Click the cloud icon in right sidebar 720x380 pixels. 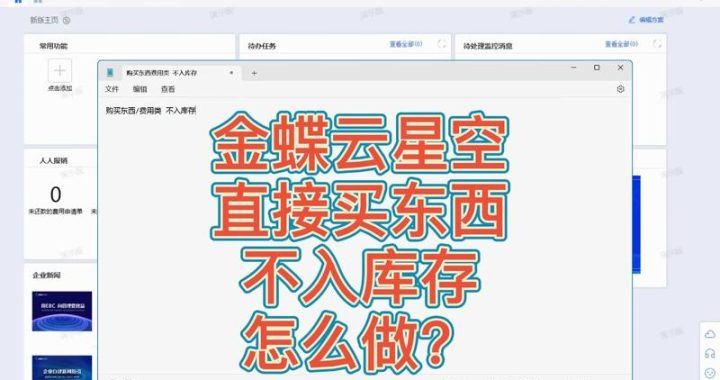(710, 334)
